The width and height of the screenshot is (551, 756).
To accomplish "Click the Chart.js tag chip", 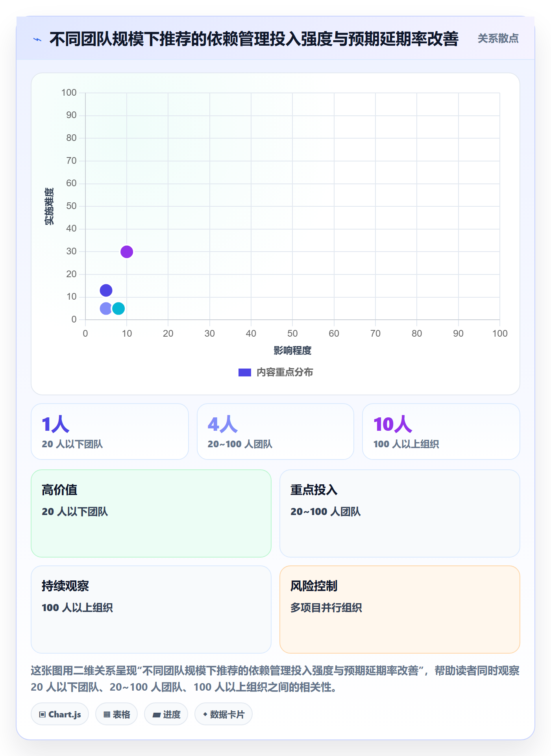I will tap(60, 714).
